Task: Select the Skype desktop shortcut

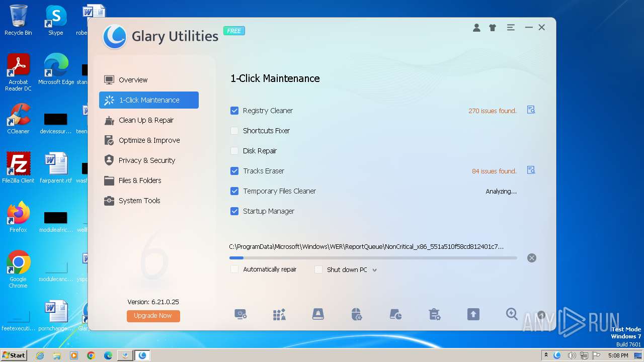Action: click(55, 20)
